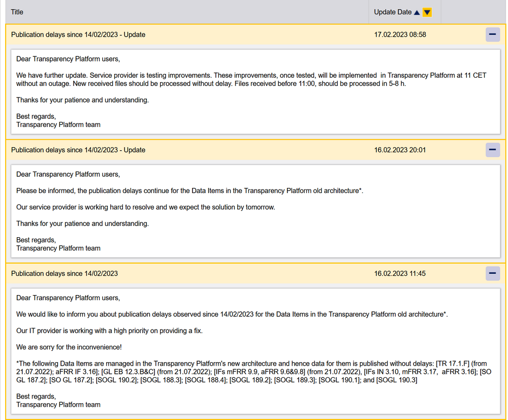Collapse the 16.02.2023 11:45 announcement
Screen dimensions: 508x420
pyautogui.click(x=492, y=273)
